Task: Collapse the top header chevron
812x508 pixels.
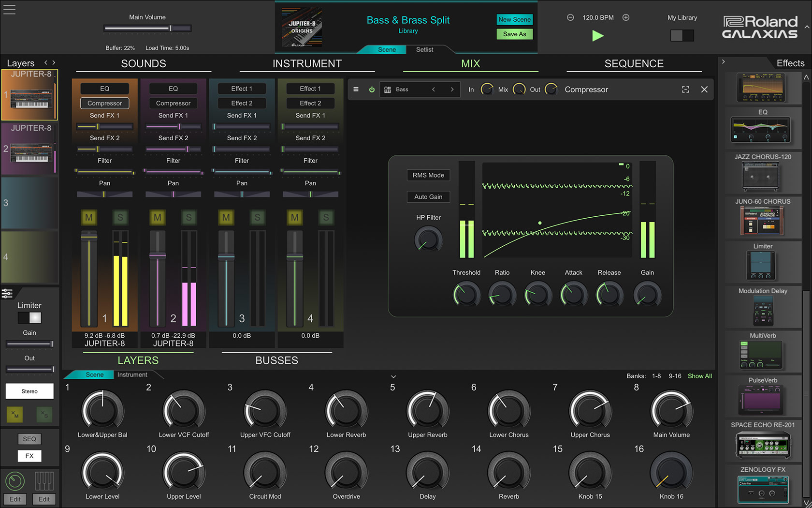Action: point(807,27)
